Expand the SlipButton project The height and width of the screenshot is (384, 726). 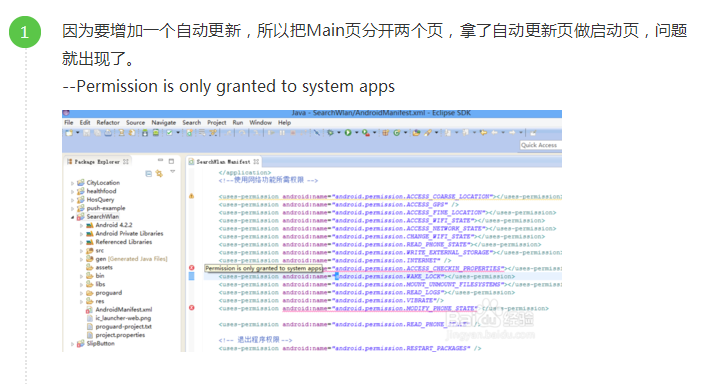point(72,344)
